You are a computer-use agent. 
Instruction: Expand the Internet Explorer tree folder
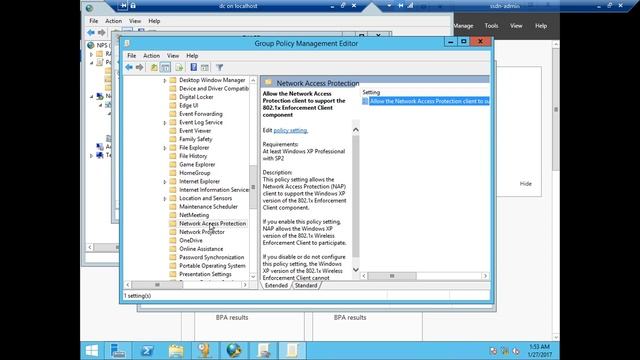click(165, 182)
